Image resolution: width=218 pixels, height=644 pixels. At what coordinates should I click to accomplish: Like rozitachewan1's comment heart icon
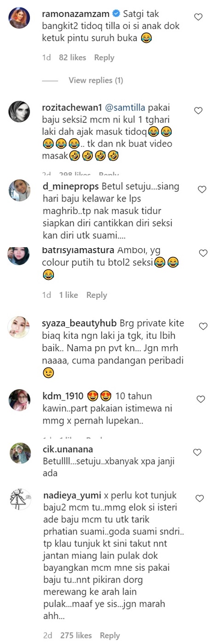click(198, 110)
